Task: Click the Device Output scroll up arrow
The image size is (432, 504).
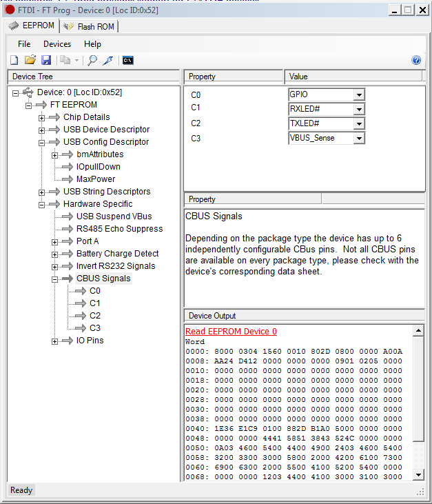Action: 418,330
